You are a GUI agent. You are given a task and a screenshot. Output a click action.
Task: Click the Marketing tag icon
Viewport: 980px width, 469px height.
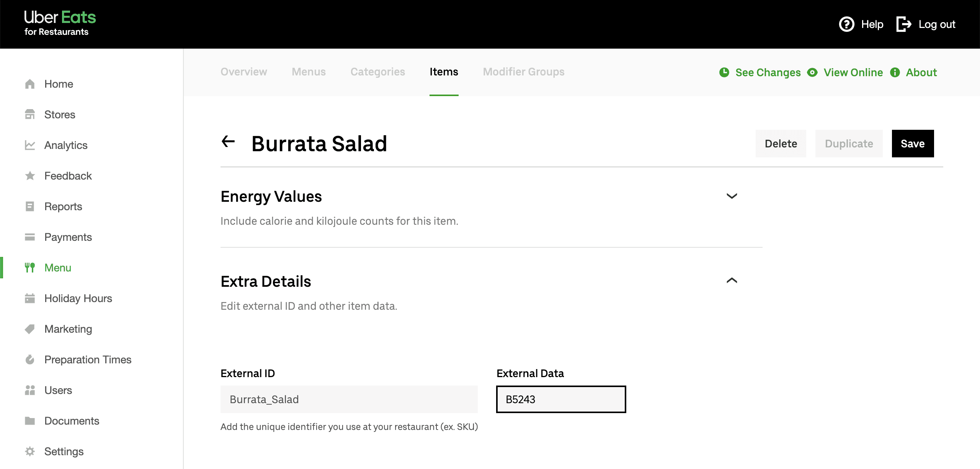pyautogui.click(x=30, y=329)
